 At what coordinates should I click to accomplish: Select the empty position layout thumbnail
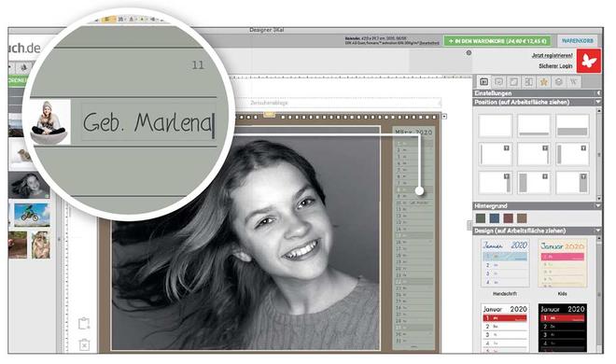tap(496, 126)
